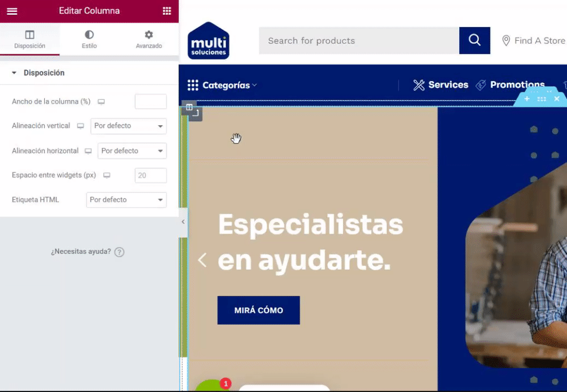Switch to the Avanzado tab
The height and width of the screenshot is (392, 567).
pos(149,39)
